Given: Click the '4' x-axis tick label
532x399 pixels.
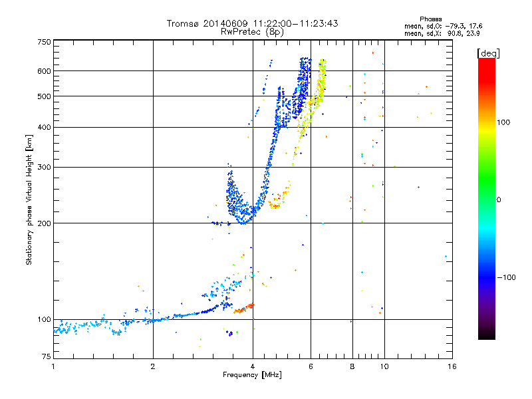Looking at the screenshot, I should click(x=253, y=366).
